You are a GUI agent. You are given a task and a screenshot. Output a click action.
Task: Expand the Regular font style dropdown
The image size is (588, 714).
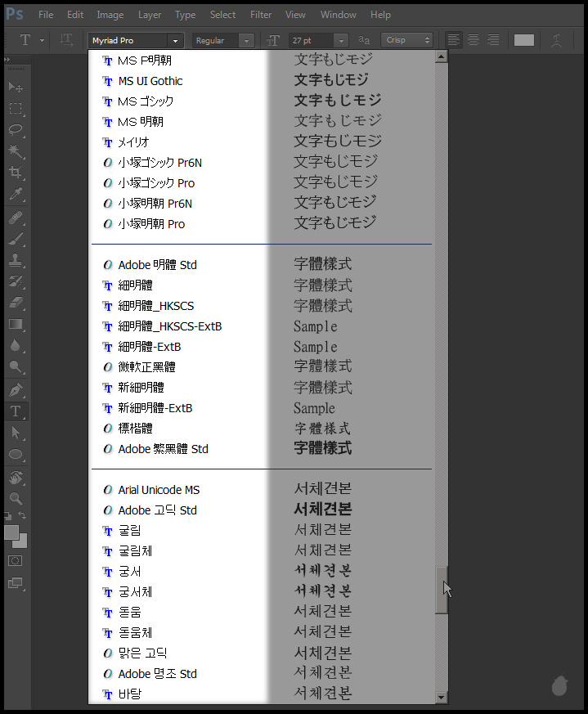(x=246, y=40)
